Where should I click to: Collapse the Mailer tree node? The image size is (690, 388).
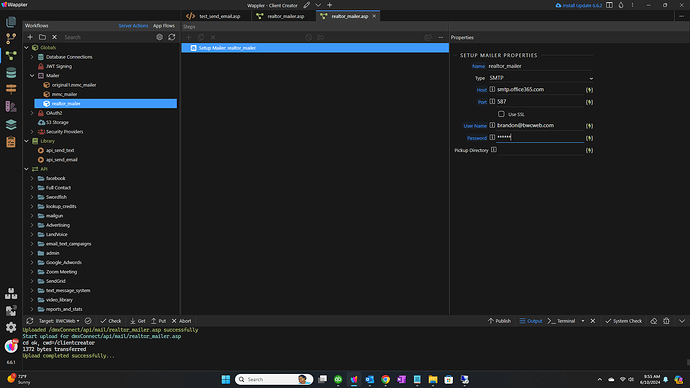click(x=32, y=76)
